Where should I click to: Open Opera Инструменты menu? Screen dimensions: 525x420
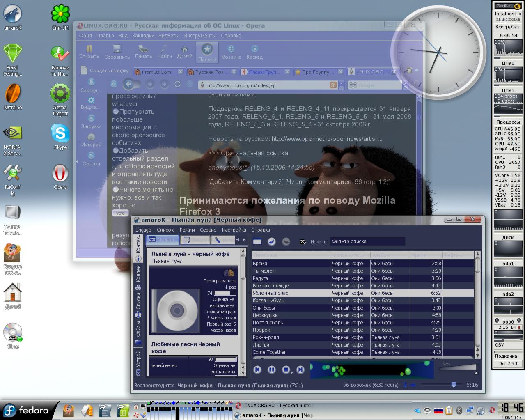click(200, 36)
